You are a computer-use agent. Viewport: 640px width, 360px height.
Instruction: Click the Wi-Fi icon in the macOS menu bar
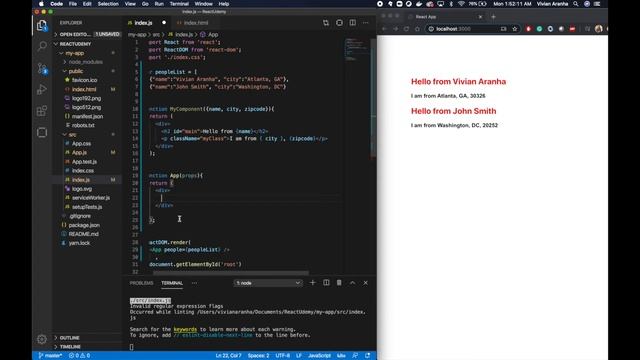click(461, 4)
